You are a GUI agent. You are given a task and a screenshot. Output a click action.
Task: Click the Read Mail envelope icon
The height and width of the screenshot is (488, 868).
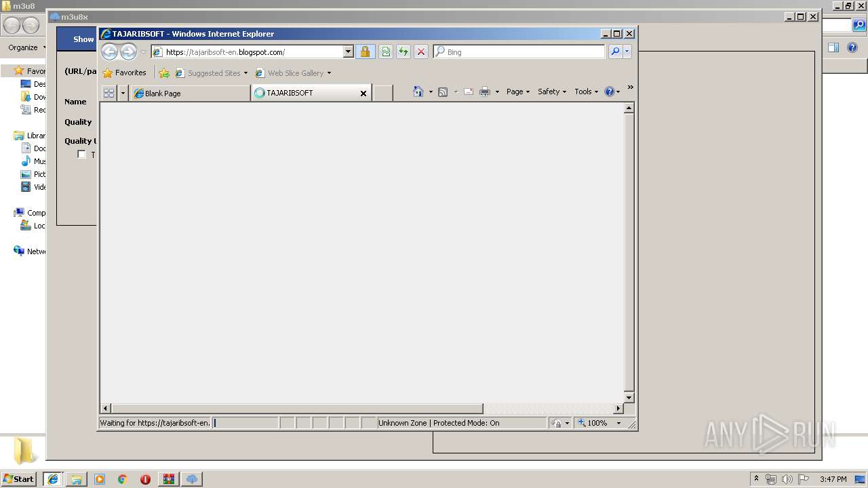469,91
